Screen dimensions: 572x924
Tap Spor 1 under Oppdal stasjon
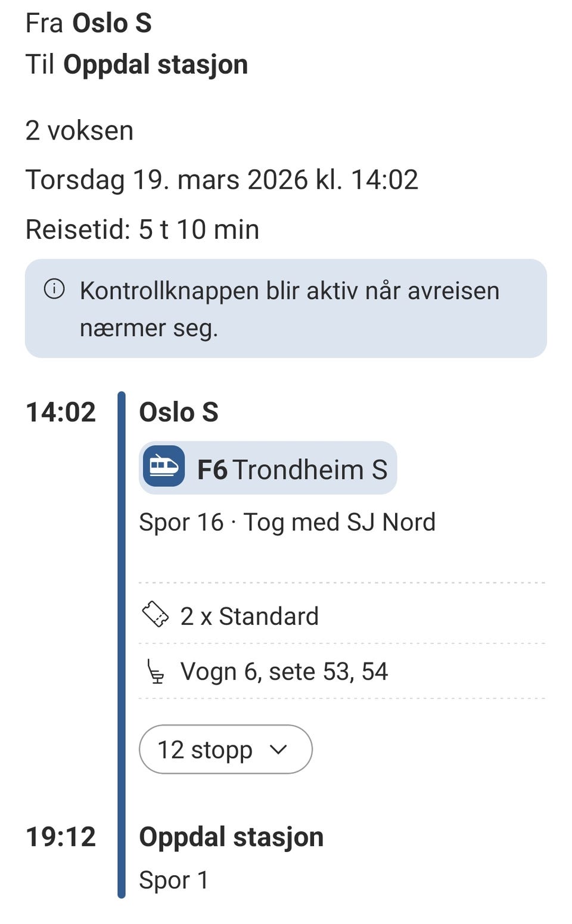click(173, 880)
